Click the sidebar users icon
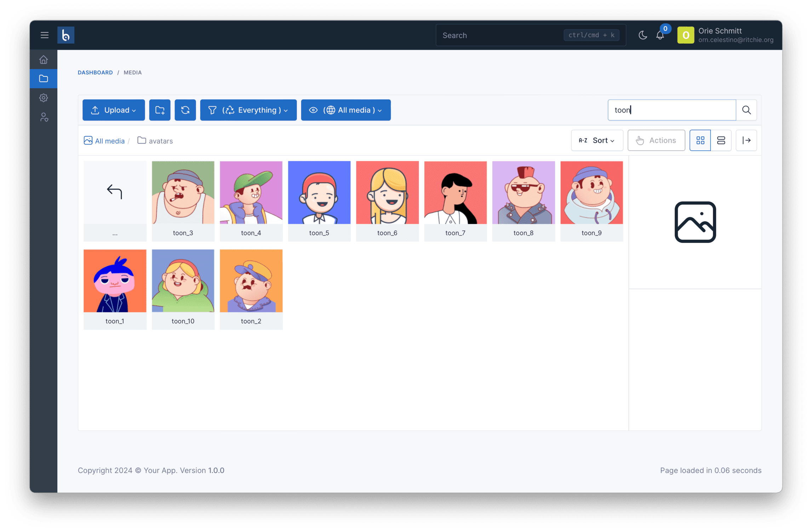This screenshot has height=532, width=812. tap(44, 117)
